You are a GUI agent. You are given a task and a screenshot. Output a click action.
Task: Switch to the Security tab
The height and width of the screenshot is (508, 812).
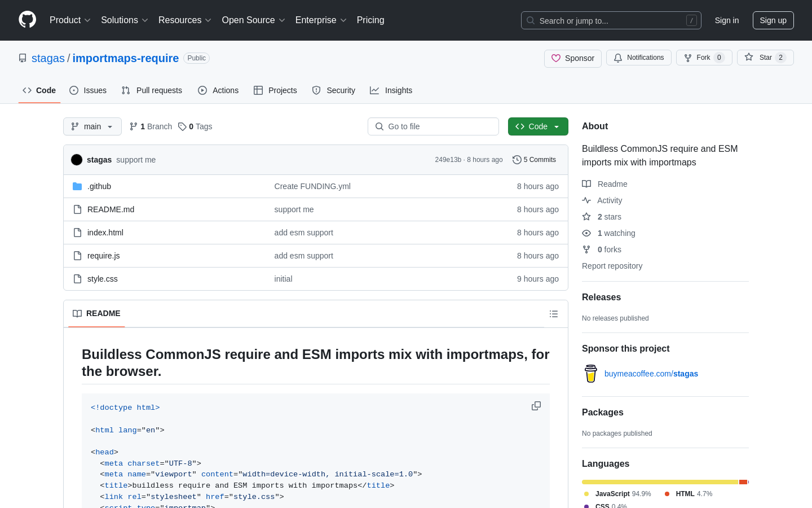click(334, 90)
